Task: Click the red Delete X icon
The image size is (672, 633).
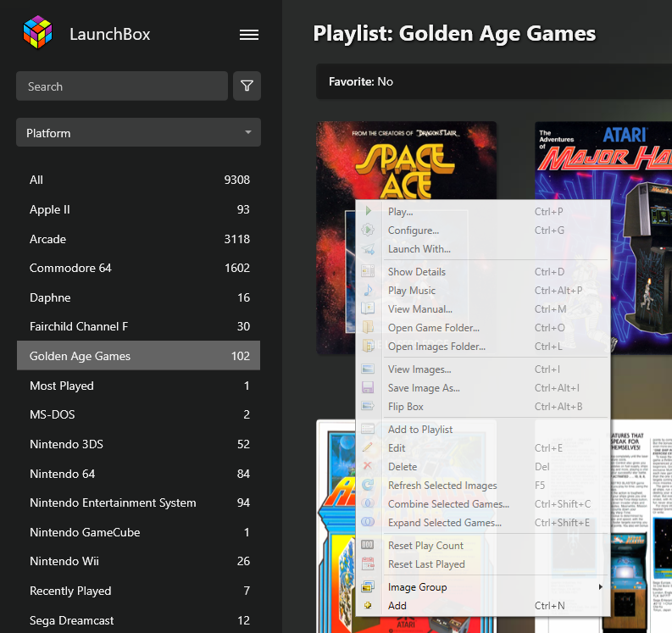Action: coord(367,466)
